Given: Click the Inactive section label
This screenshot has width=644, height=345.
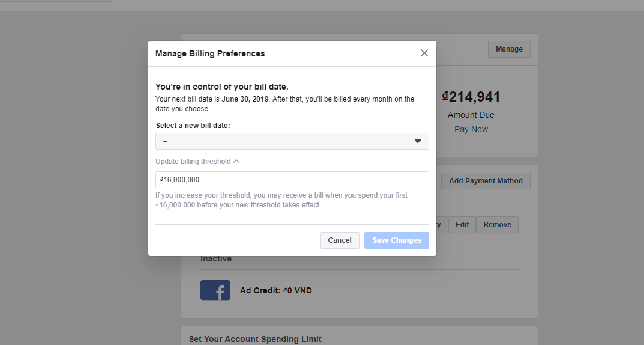Looking at the screenshot, I should click(216, 259).
